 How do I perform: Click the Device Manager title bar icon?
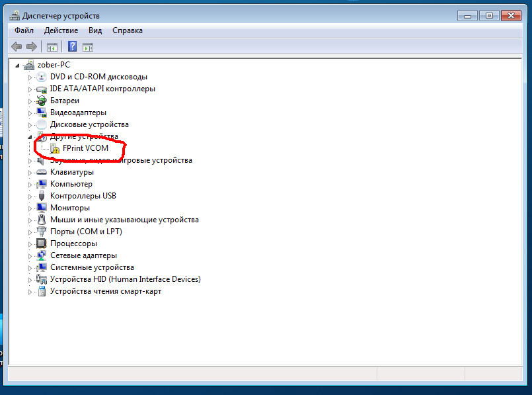15,16
